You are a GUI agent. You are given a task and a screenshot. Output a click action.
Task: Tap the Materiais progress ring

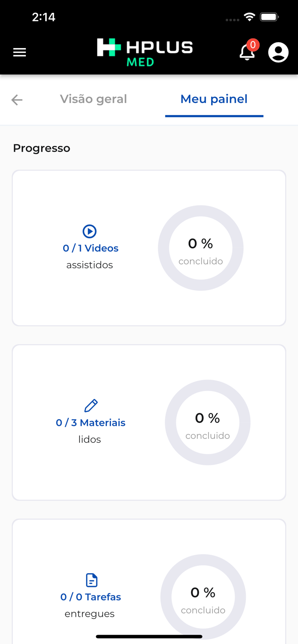tap(208, 422)
